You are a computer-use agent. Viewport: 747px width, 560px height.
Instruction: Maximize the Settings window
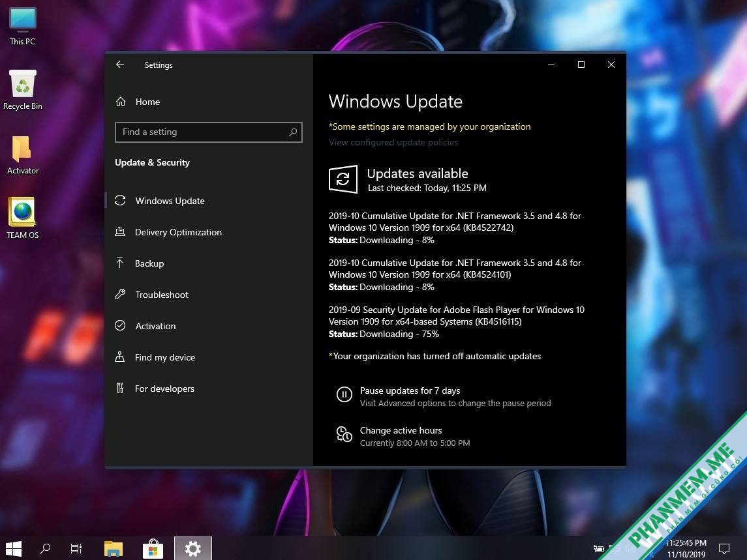click(x=581, y=65)
